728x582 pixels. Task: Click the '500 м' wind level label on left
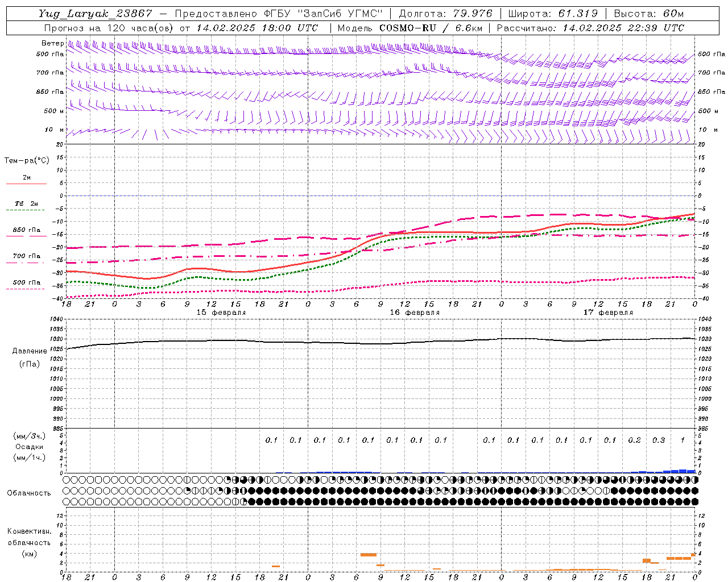(x=54, y=111)
